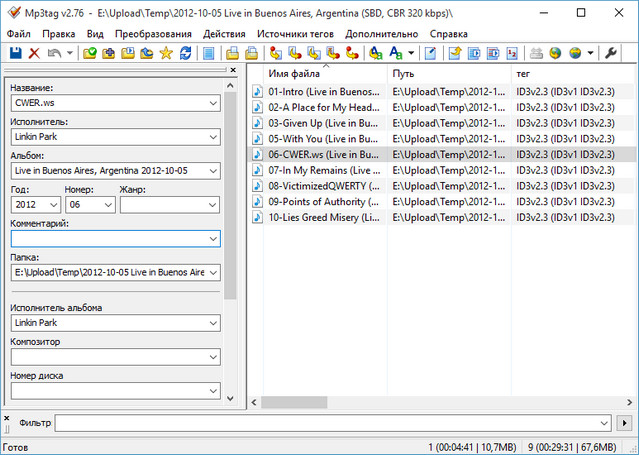Save tags with the blue floppy disk icon
The width and height of the screenshot is (639, 455).
15,53
